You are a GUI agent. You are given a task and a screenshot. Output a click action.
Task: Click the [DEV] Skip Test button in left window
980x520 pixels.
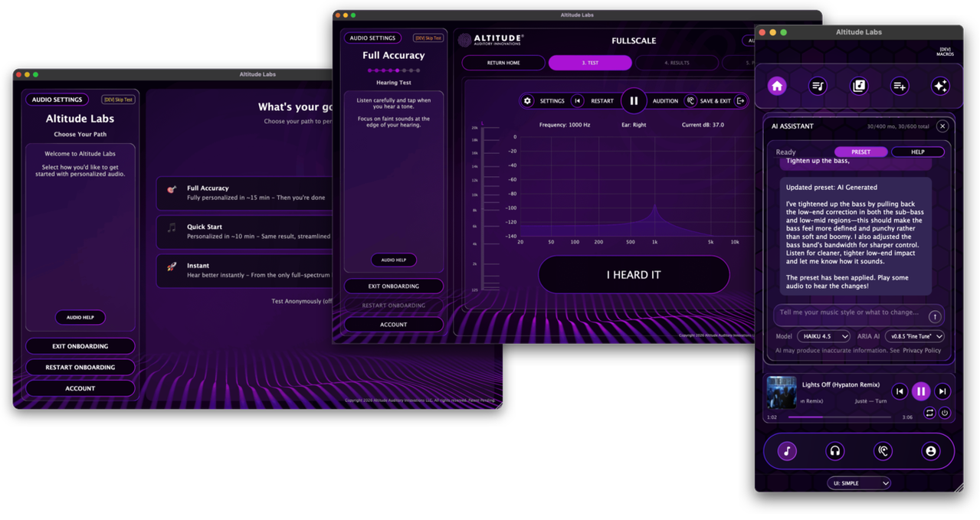(x=118, y=100)
